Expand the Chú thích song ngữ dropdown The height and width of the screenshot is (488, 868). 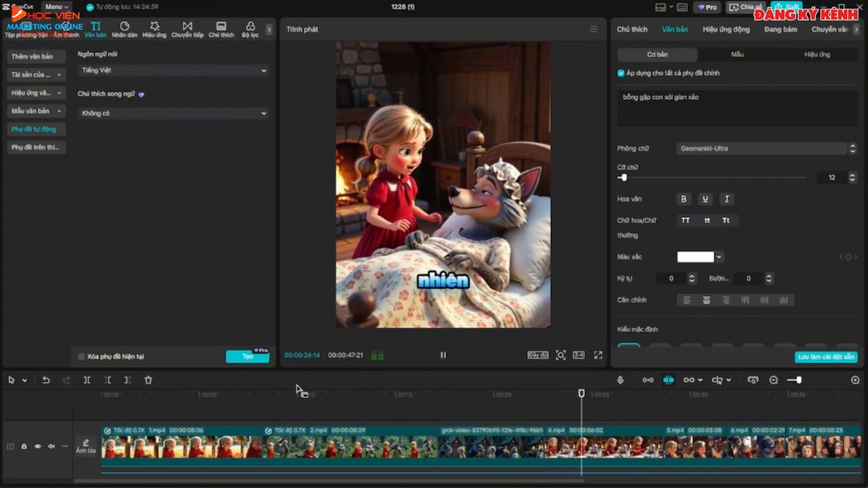point(172,113)
